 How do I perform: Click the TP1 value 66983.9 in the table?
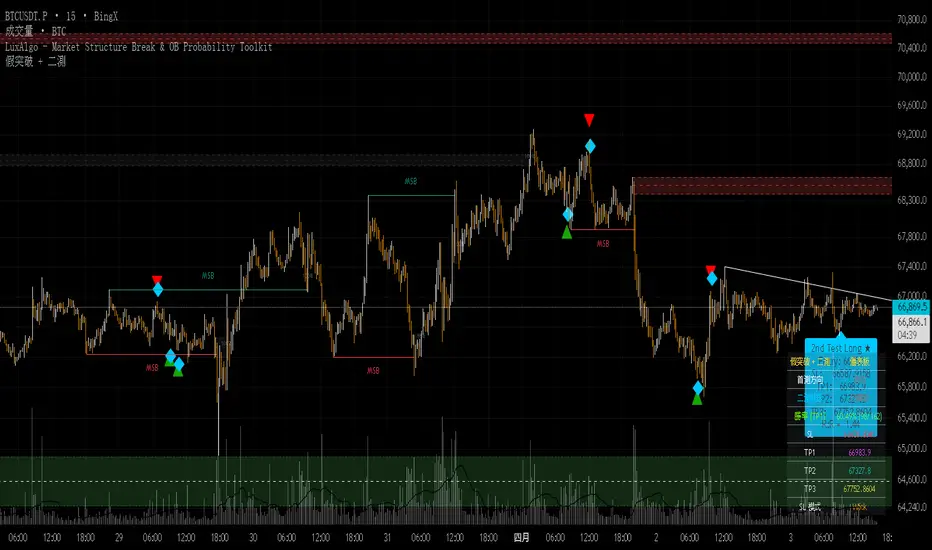tap(859, 452)
